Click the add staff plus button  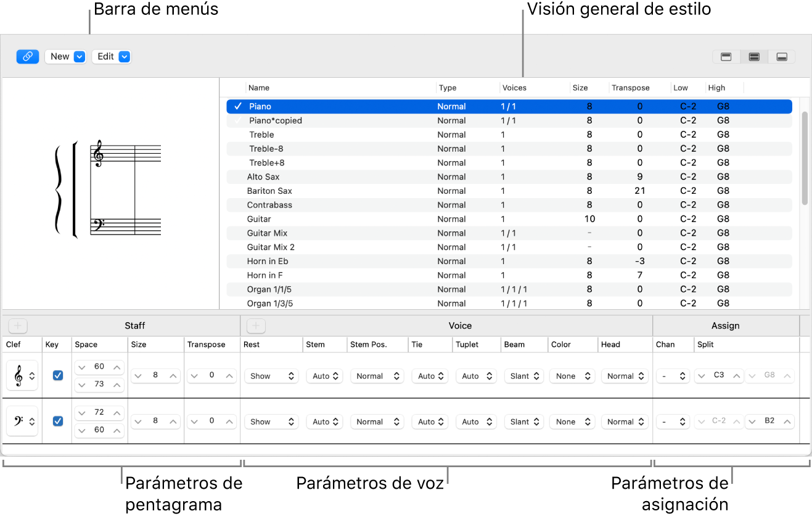[18, 326]
